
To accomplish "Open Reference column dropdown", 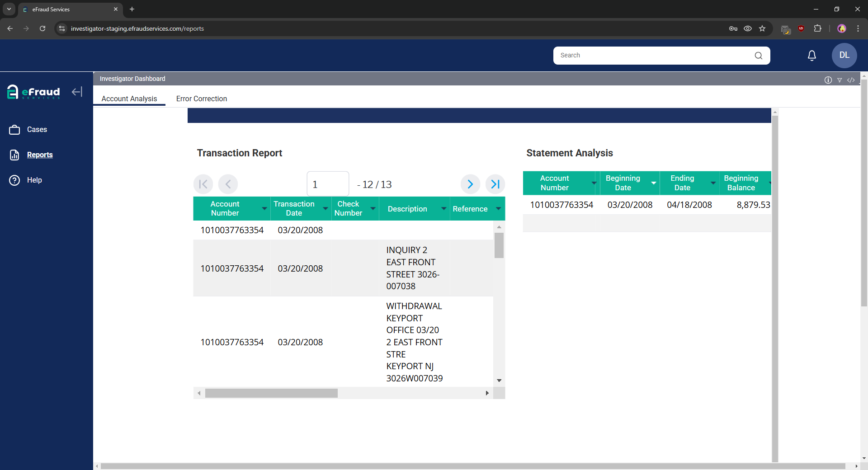I will coord(498,209).
